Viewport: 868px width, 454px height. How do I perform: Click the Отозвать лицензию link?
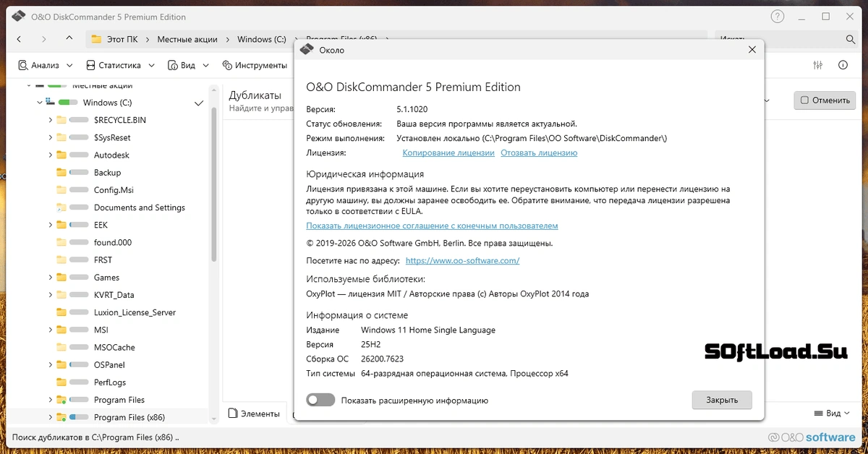pos(539,153)
